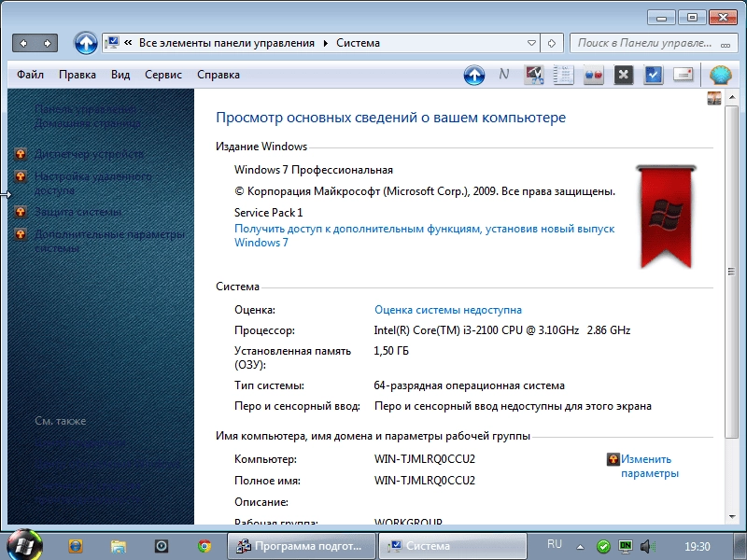
Task: Click the scrollbar down arrow
Action: tap(732, 517)
